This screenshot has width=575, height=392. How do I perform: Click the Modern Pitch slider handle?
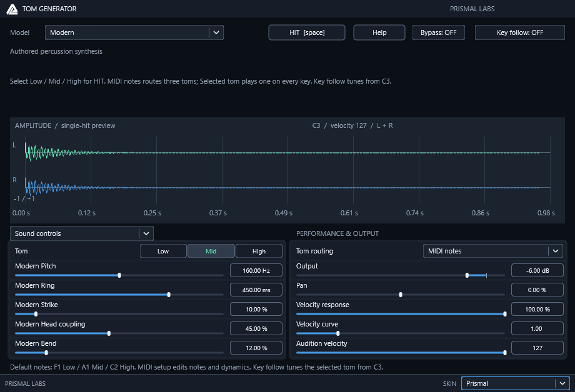point(119,275)
